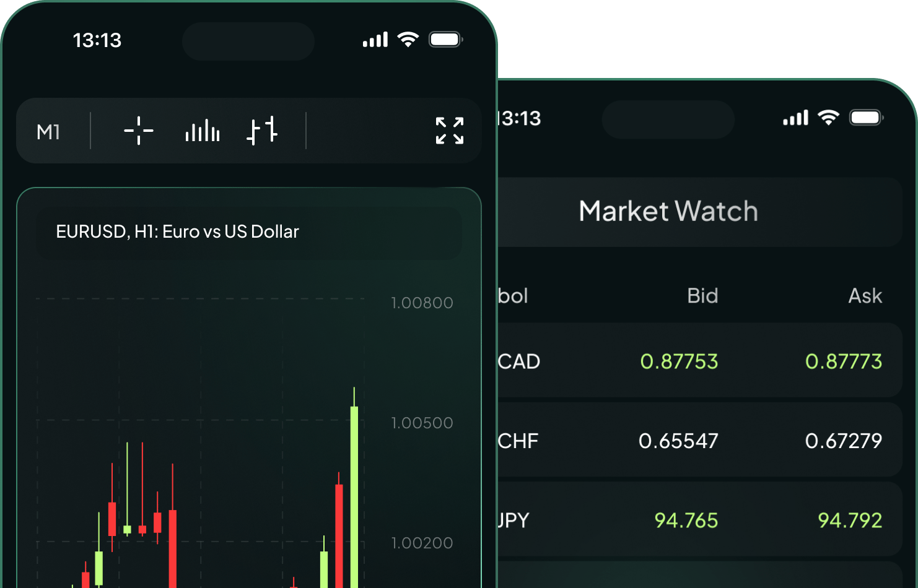Click the Wi-Fi icon in the status bar
The image size is (918, 588).
click(x=407, y=39)
